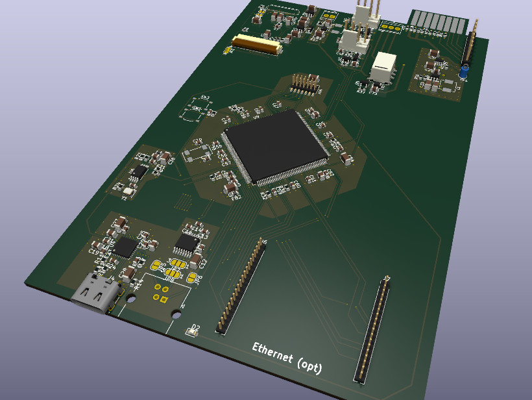This screenshot has height=400, width=532.
Task: Click the 'Ethernet (opt)' silkscreen label
Action: (287, 358)
